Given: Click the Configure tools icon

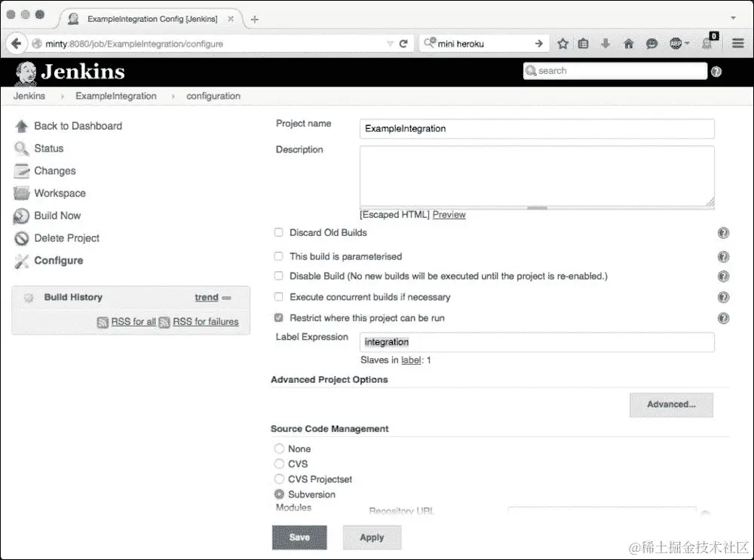Looking at the screenshot, I should coord(21,261).
